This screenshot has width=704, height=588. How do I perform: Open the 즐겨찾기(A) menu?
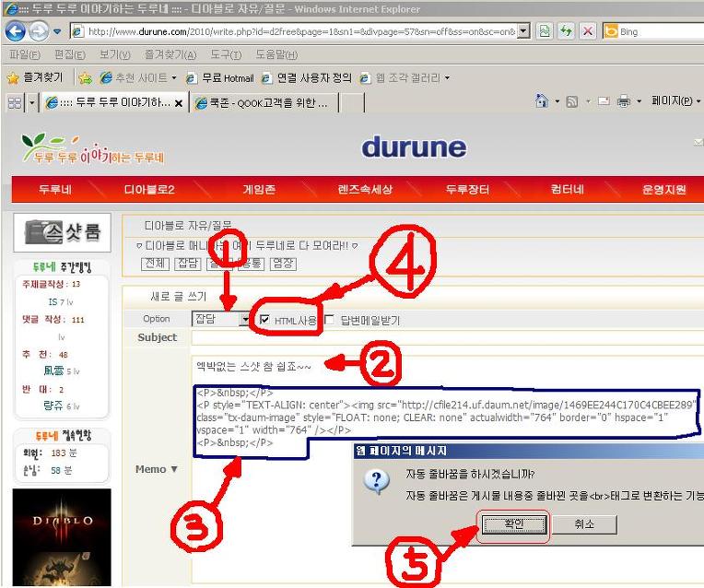click(170, 54)
